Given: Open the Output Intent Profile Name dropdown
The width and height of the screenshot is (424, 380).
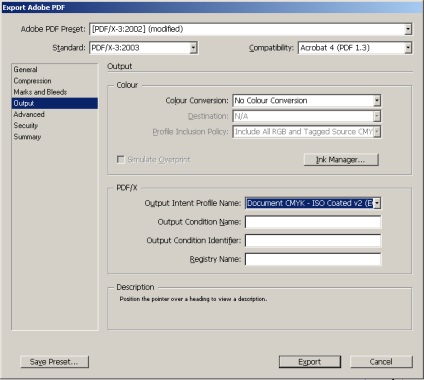Looking at the screenshot, I should click(x=313, y=203).
